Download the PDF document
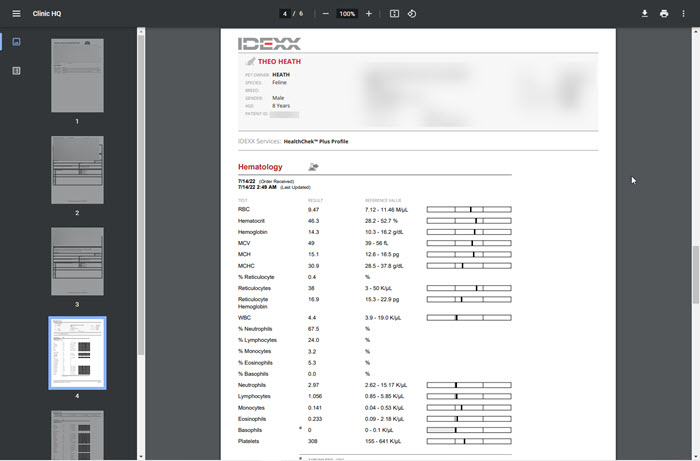Image resolution: width=700 pixels, height=461 pixels. (645, 14)
